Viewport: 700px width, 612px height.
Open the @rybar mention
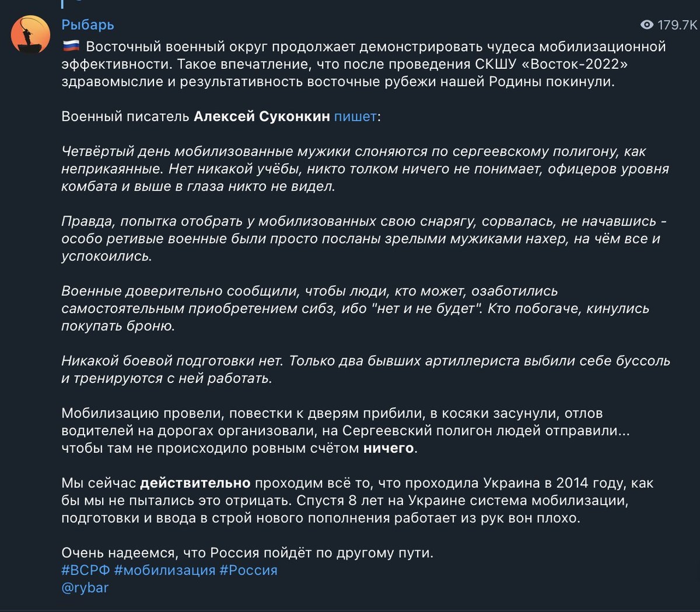[x=85, y=588]
